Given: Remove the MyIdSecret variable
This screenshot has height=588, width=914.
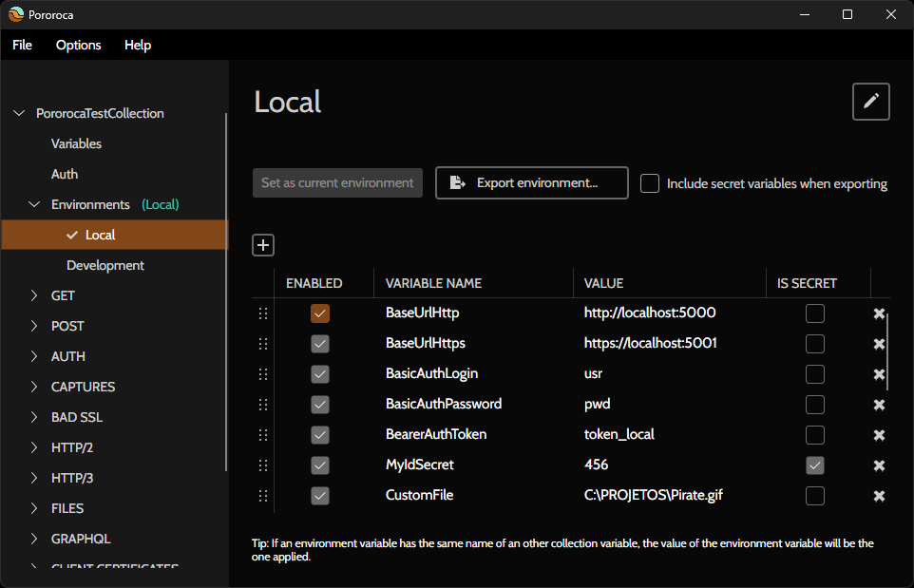Looking at the screenshot, I should (x=879, y=465).
